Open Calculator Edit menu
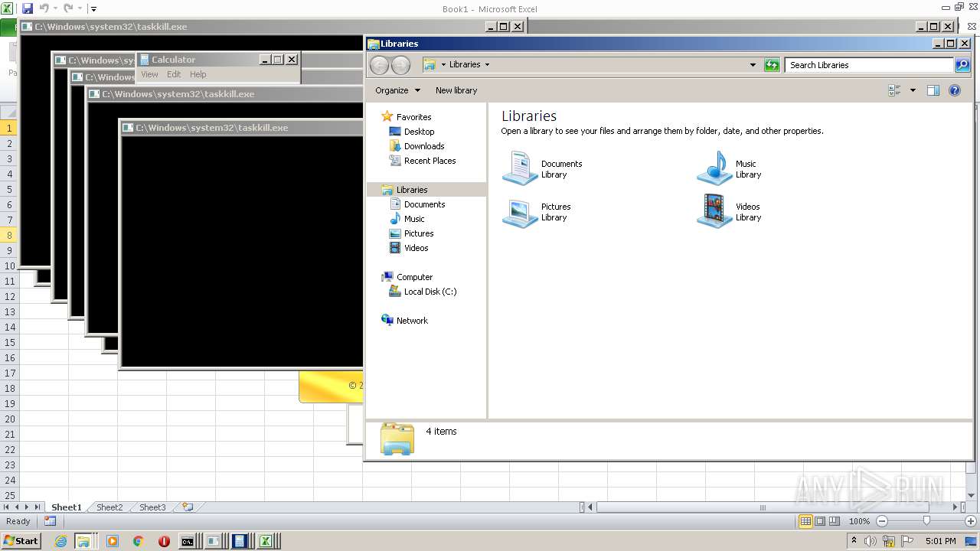This screenshot has height=551, width=980. [174, 74]
